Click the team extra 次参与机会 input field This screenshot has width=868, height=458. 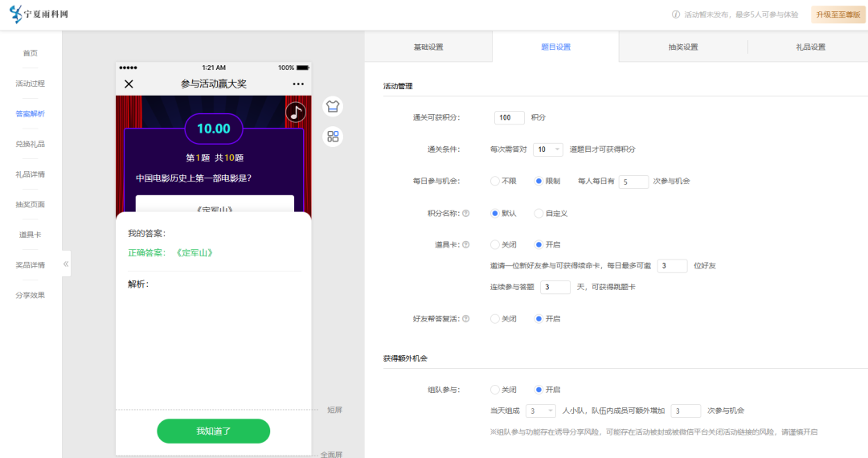(686, 411)
